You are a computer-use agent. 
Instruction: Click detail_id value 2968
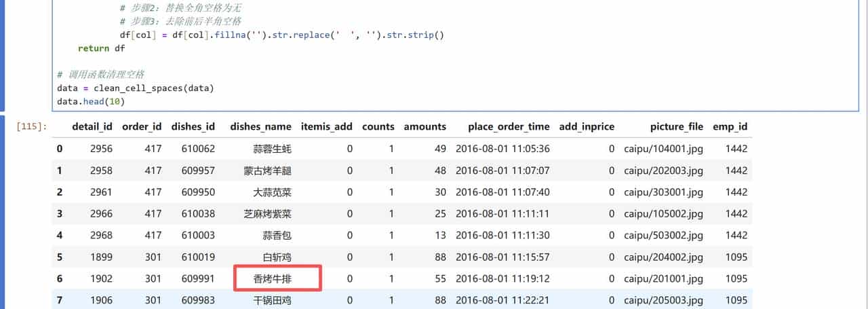click(x=101, y=236)
